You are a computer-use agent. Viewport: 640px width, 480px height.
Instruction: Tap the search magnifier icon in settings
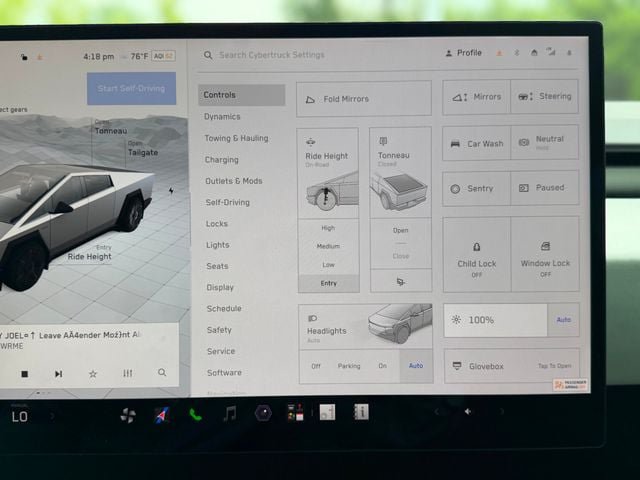pos(208,55)
